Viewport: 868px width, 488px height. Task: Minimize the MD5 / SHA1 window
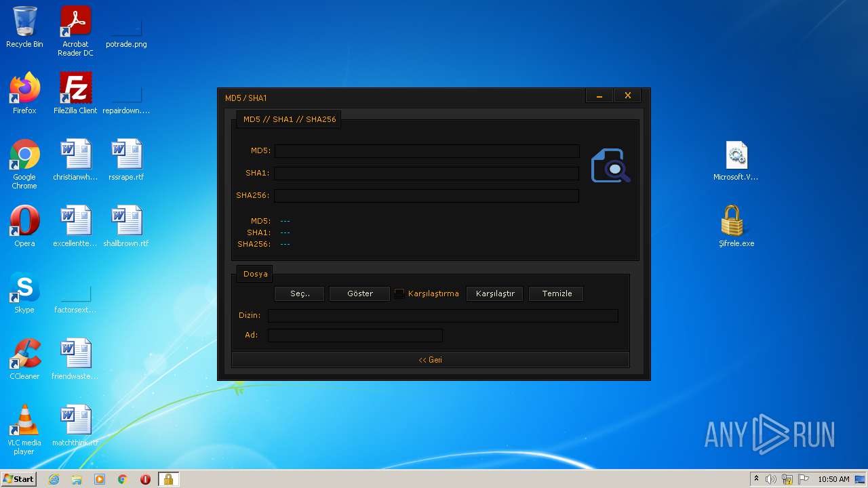point(599,96)
